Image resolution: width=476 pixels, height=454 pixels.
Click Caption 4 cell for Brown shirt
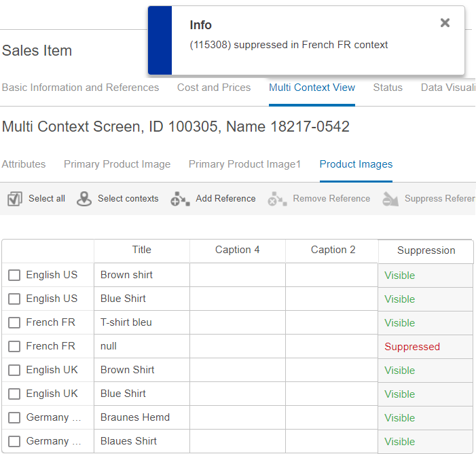pos(237,275)
